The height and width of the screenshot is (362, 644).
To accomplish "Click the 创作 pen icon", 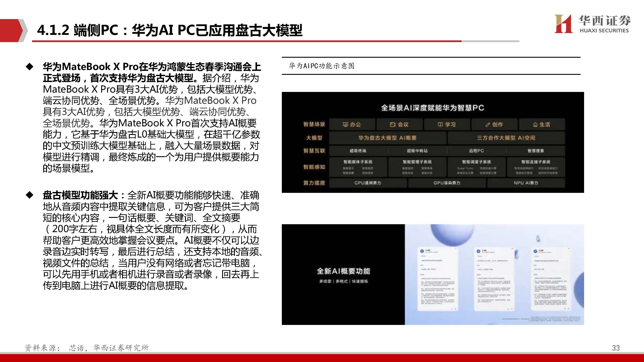I will point(487,124).
